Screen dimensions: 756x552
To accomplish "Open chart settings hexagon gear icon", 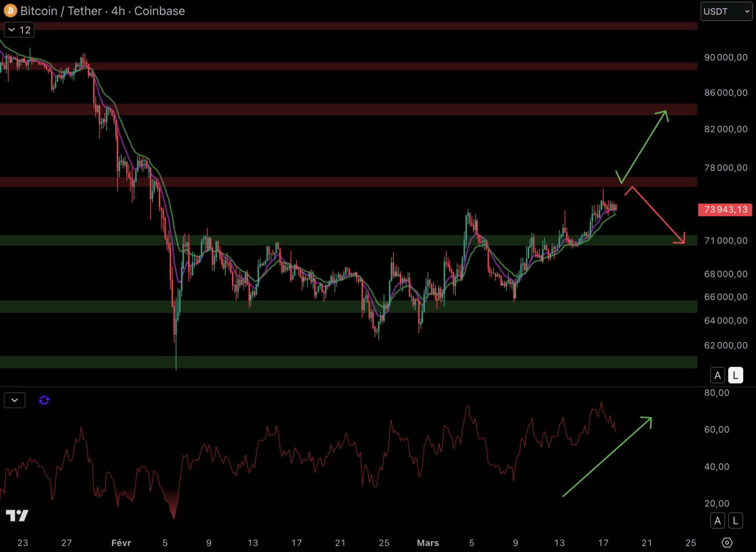I will click(x=727, y=542).
